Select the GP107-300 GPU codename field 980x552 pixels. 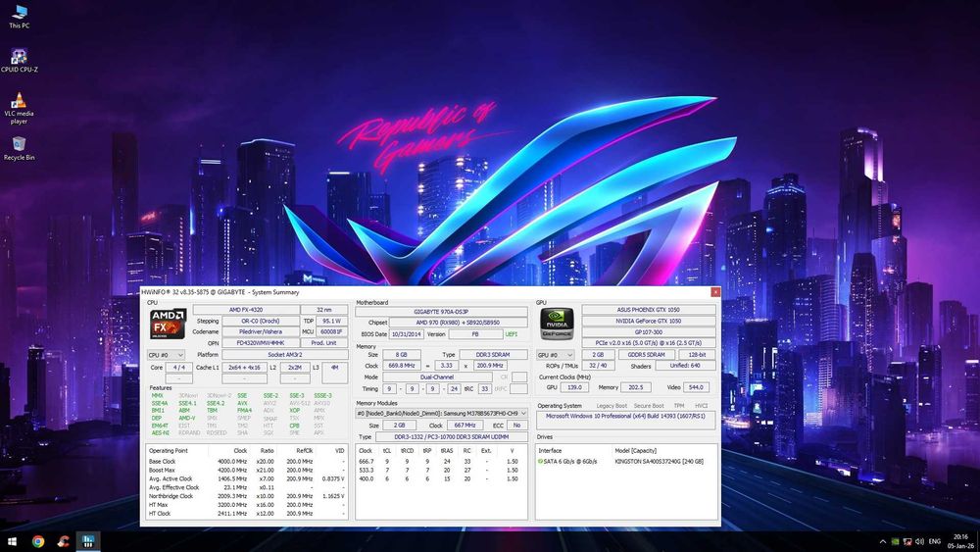pyautogui.click(x=649, y=332)
